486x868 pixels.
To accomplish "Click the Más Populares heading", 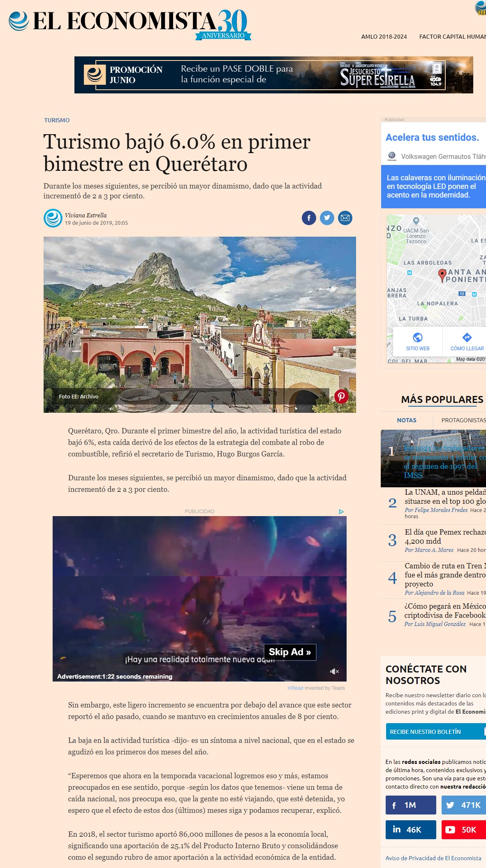I will tap(442, 399).
